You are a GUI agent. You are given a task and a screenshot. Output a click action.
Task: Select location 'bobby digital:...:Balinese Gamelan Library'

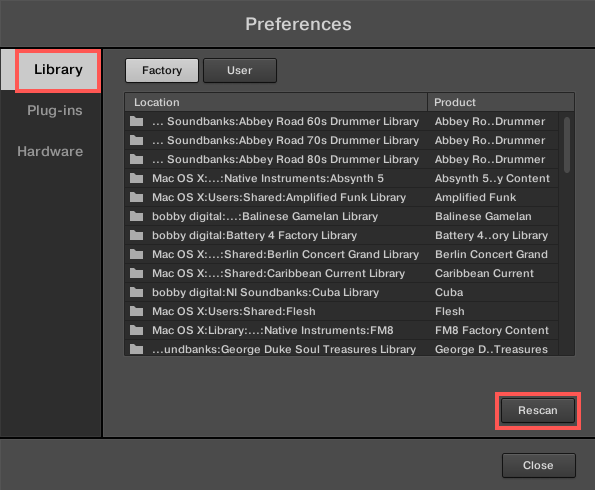pos(265,216)
